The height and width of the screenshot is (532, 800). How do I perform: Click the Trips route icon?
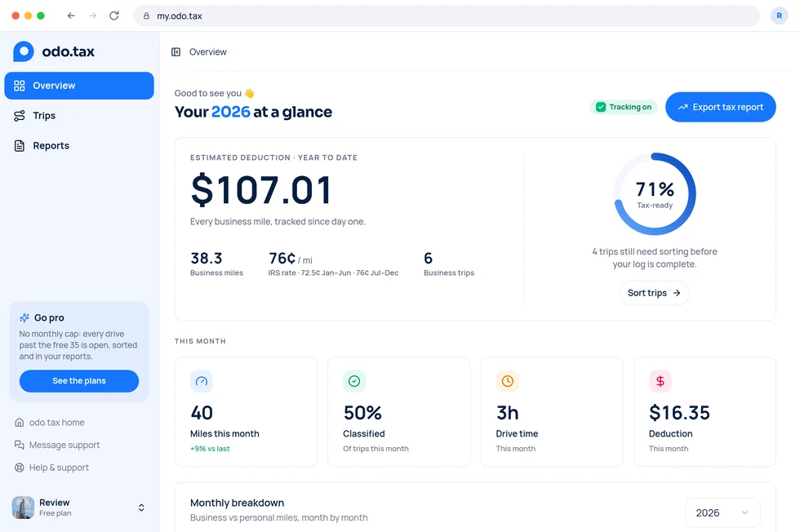pos(20,116)
